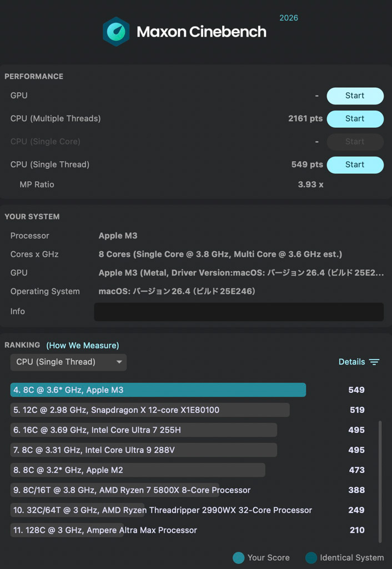
Task: Click the Info text input field
Action: pyautogui.click(x=239, y=312)
